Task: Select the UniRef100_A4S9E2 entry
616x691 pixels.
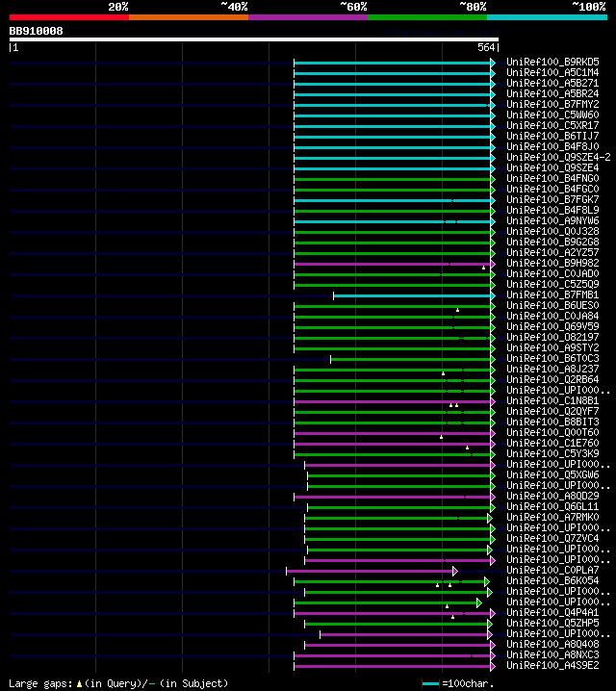Action: click(x=552, y=665)
